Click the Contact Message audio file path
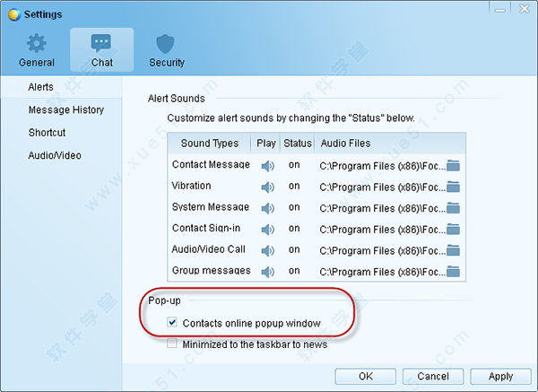Image resolution: width=538 pixels, height=392 pixels. 382,167
